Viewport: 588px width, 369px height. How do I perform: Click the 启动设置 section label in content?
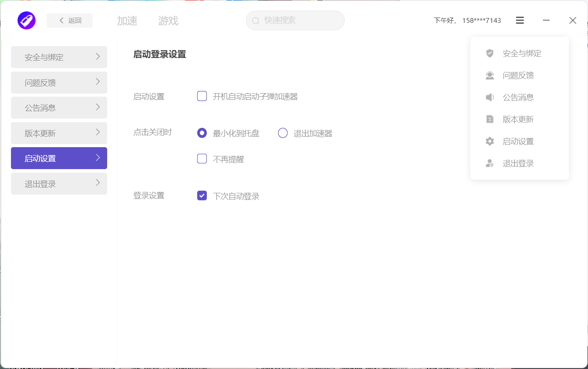149,97
